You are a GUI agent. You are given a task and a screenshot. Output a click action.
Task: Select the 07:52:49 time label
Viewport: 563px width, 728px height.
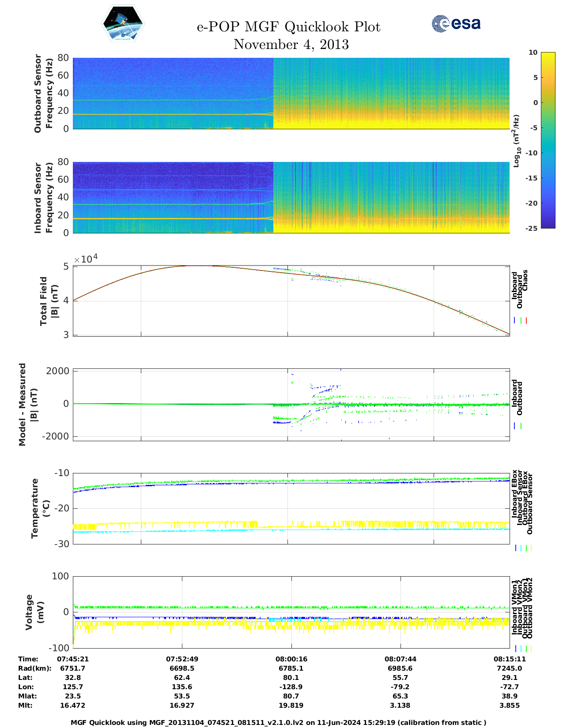182,659
